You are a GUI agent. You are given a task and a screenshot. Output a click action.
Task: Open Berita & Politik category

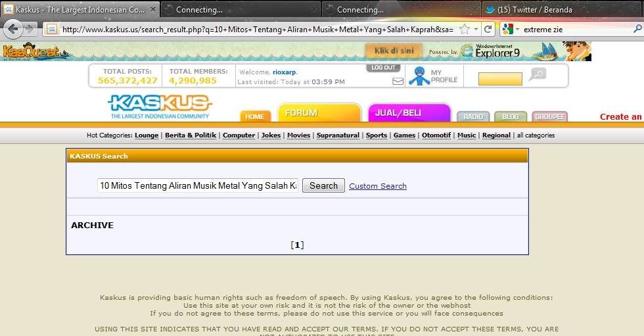pyautogui.click(x=191, y=135)
